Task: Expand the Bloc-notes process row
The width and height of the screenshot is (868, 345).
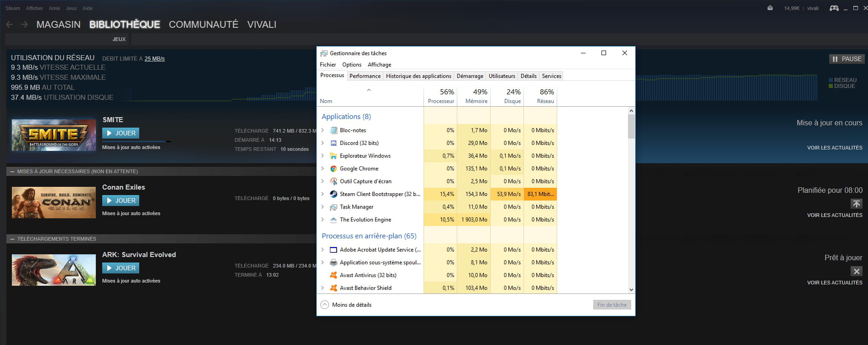Action: point(323,130)
